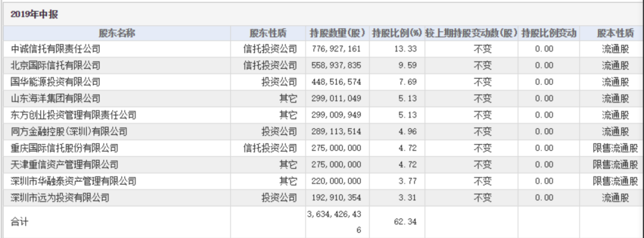Click 东方创业投资管理有限责任公司 name
644x238 pixels.
[x=73, y=115]
